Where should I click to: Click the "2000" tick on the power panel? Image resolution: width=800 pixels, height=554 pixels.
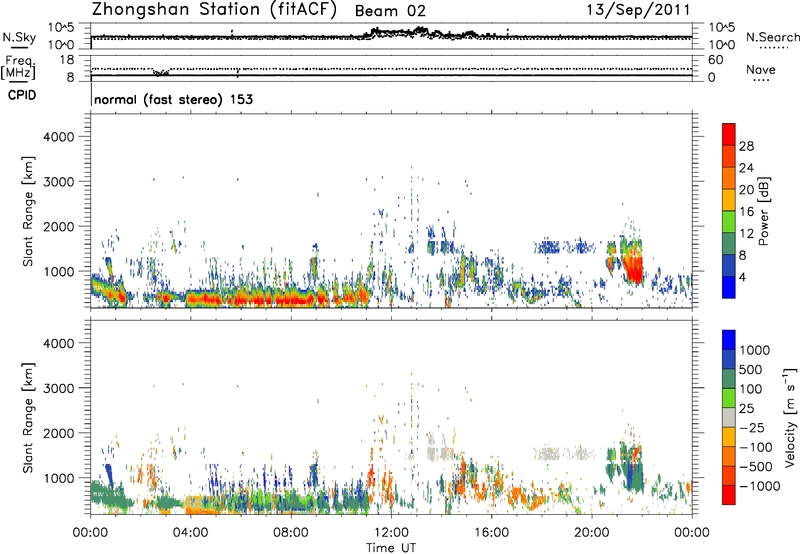pos(58,226)
